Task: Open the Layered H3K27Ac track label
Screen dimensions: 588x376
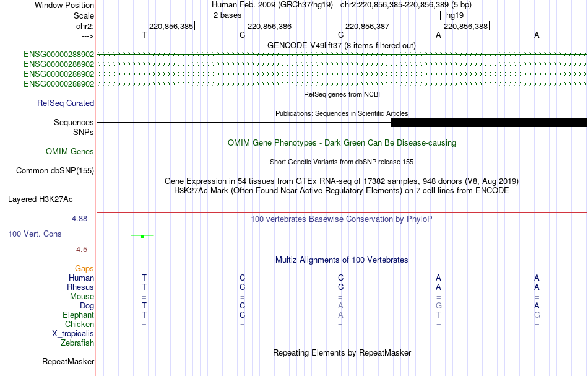Action: coord(40,199)
